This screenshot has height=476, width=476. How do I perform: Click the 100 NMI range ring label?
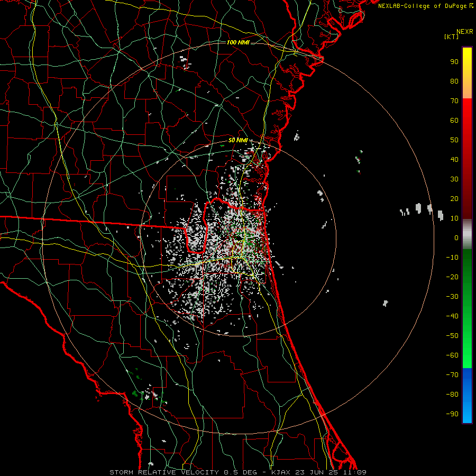(238, 42)
